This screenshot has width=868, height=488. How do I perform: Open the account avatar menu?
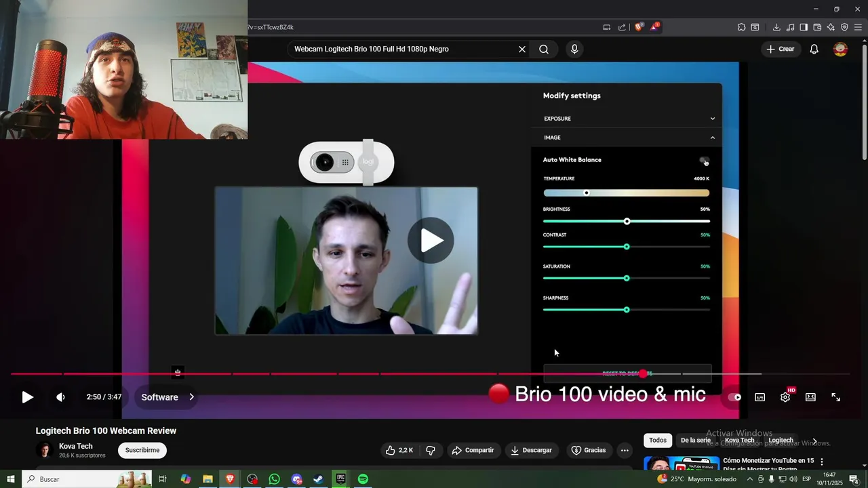840,49
